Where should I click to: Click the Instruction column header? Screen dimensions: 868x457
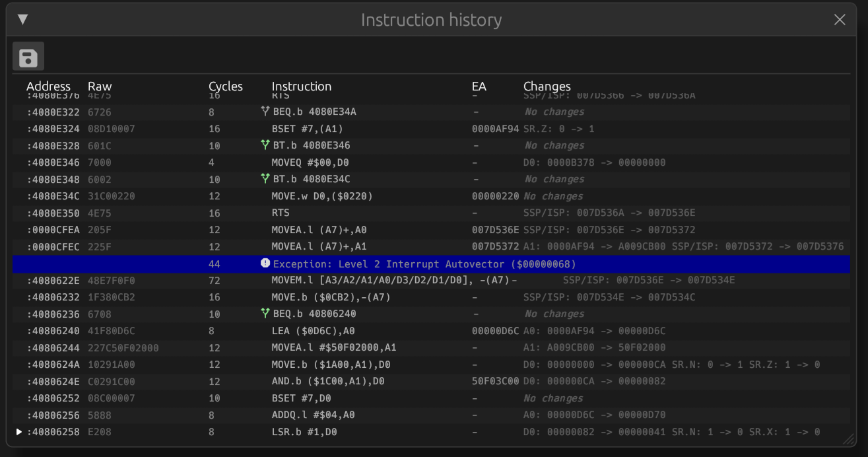click(x=302, y=86)
